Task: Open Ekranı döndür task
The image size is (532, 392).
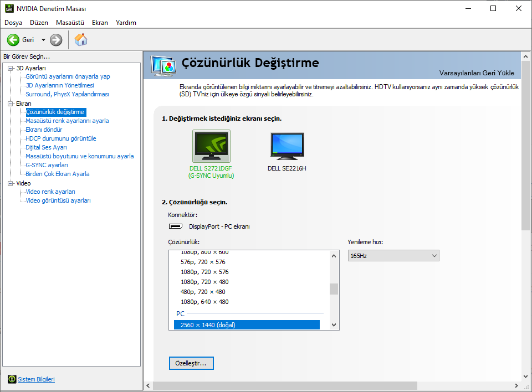Action: pyautogui.click(x=44, y=130)
